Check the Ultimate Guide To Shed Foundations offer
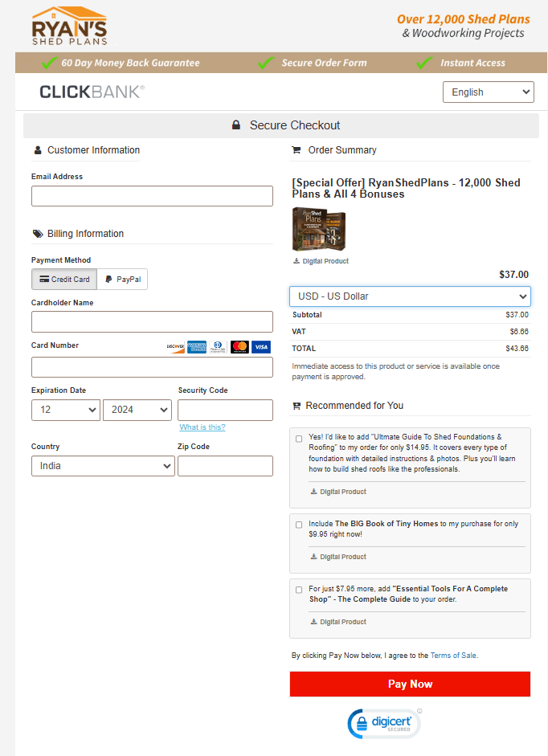548x756 pixels. pos(298,438)
